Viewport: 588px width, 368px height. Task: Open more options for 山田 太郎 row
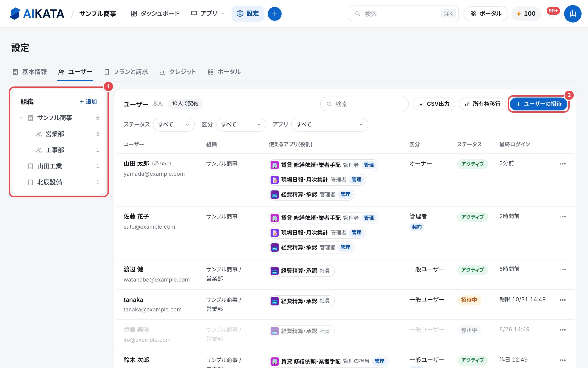click(563, 164)
